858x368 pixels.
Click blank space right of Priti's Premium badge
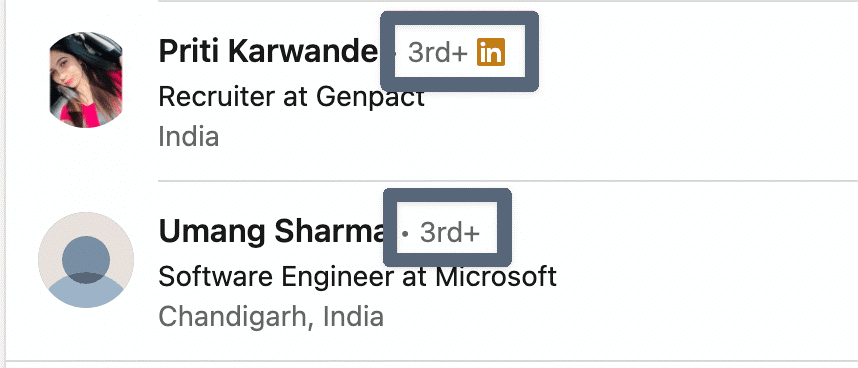[695, 52]
